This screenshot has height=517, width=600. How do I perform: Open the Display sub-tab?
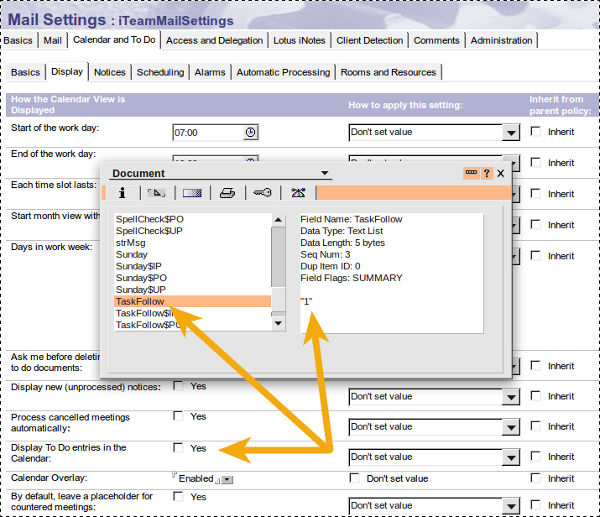67,72
